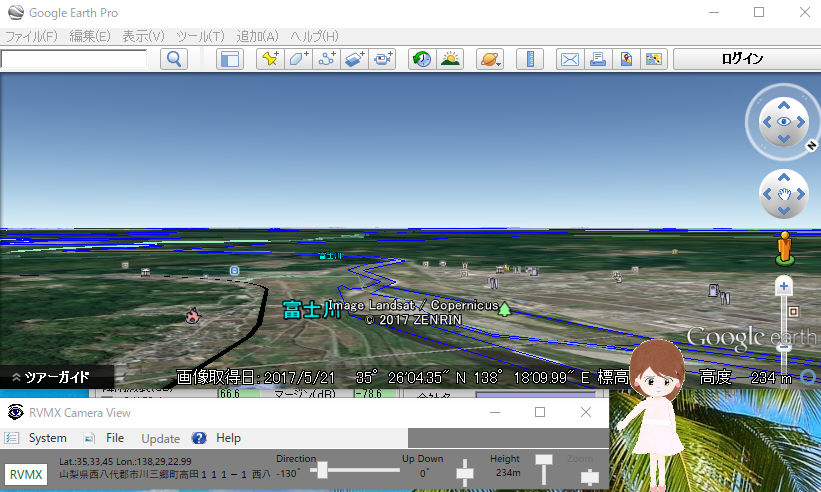Open the planet switcher dropdown
This screenshot has height=492, width=821.
tap(490, 59)
